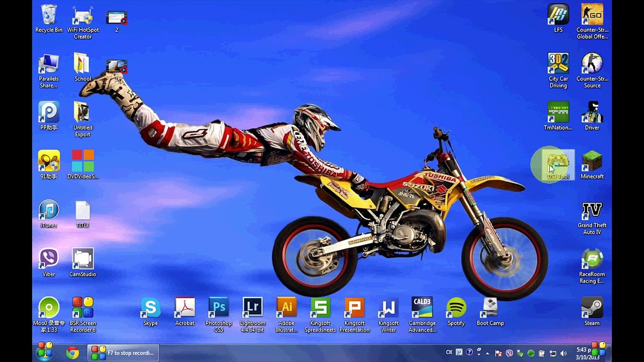Select the Driver game shortcut
Viewport: 644px width, 362px height.
click(x=592, y=116)
